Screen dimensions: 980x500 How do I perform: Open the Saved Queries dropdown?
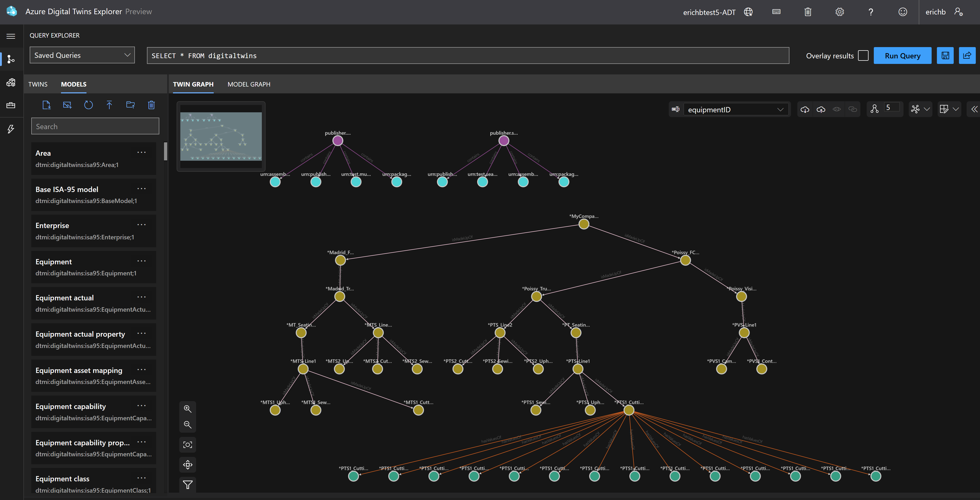coord(82,55)
